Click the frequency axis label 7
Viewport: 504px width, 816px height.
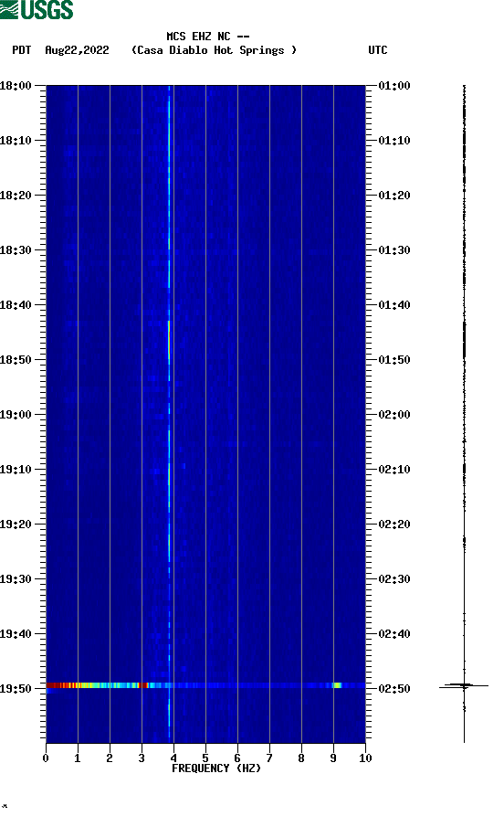pos(269,758)
